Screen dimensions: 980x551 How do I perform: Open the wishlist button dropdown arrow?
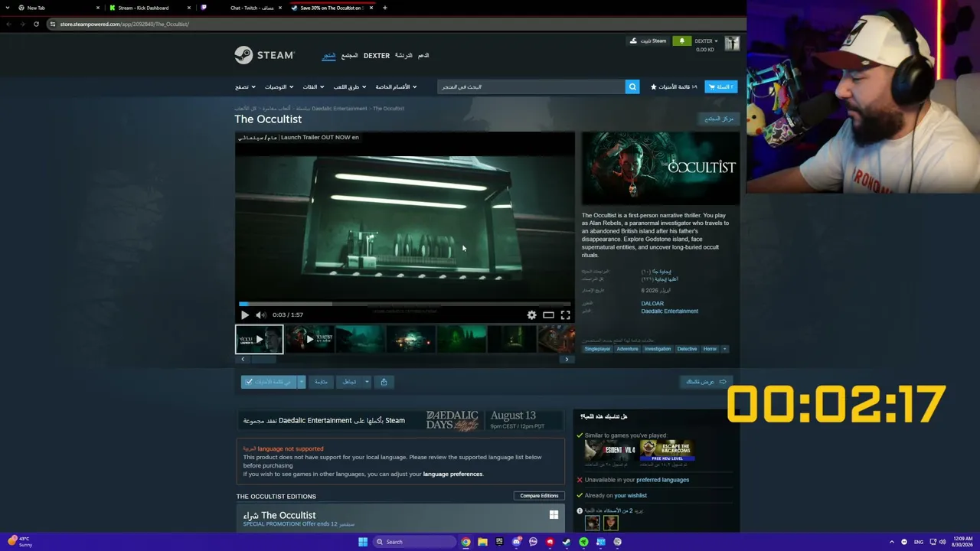302,382
